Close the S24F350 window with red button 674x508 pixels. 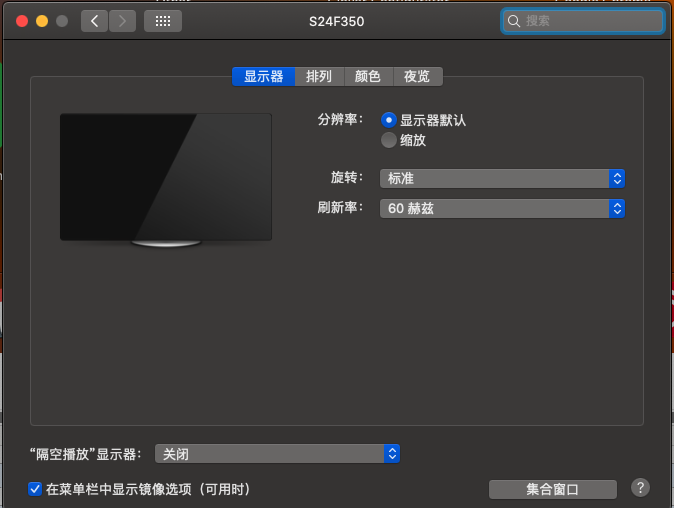[x=22, y=21]
